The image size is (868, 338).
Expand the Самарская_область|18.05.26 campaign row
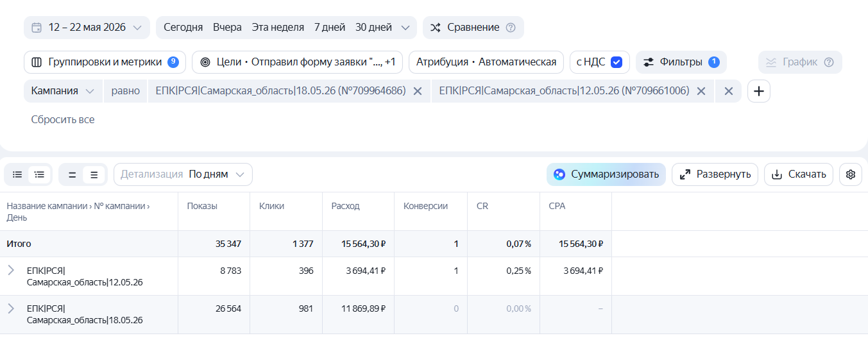pyautogui.click(x=11, y=308)
